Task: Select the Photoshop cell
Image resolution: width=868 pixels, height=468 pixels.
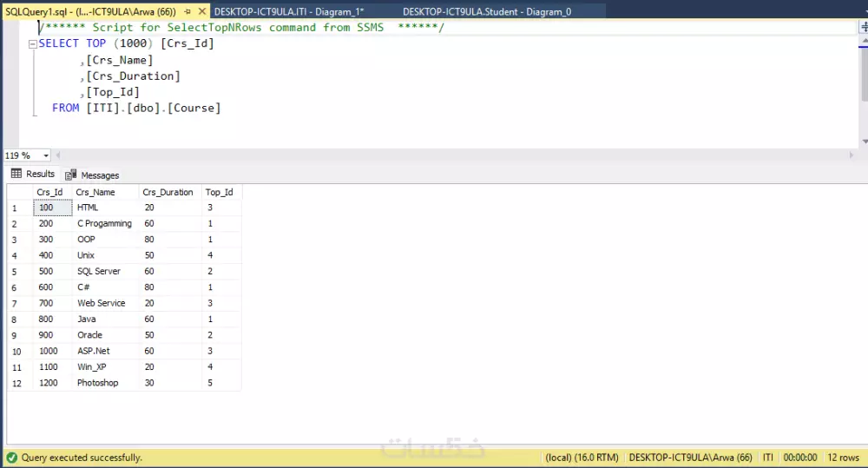Action: (105, 383)
